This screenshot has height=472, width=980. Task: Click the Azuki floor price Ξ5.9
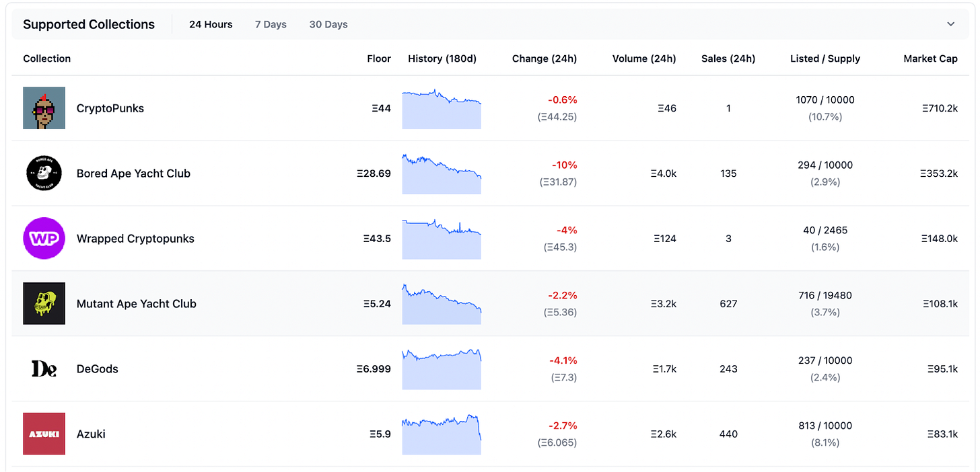click(380, 434)
